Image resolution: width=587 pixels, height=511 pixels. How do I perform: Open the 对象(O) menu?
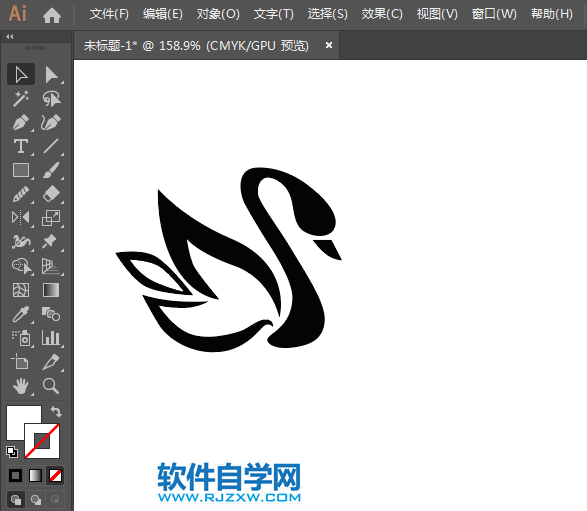tap(218, 15)
